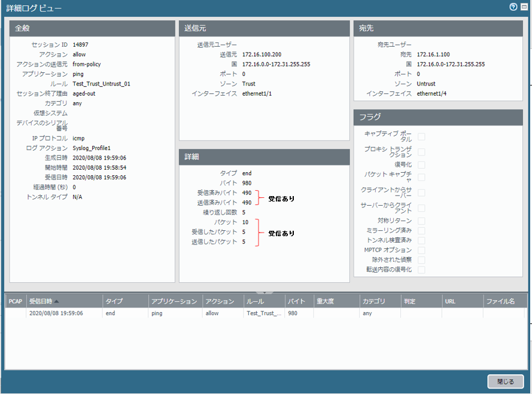Toggle the パケット キャプチャ checkbox

(x=421, y=178)
